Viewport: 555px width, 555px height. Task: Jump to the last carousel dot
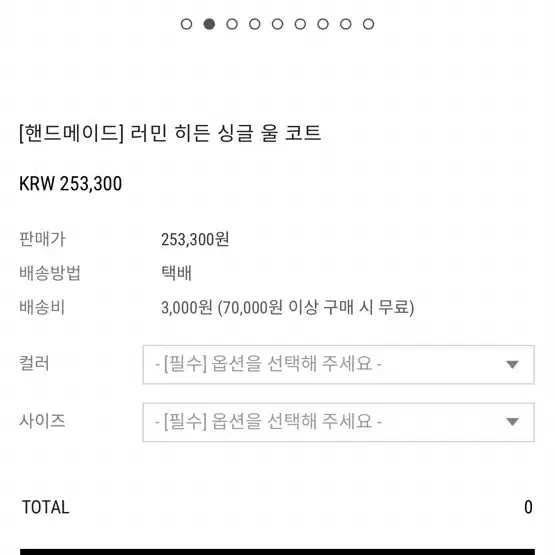click(368, 24)
